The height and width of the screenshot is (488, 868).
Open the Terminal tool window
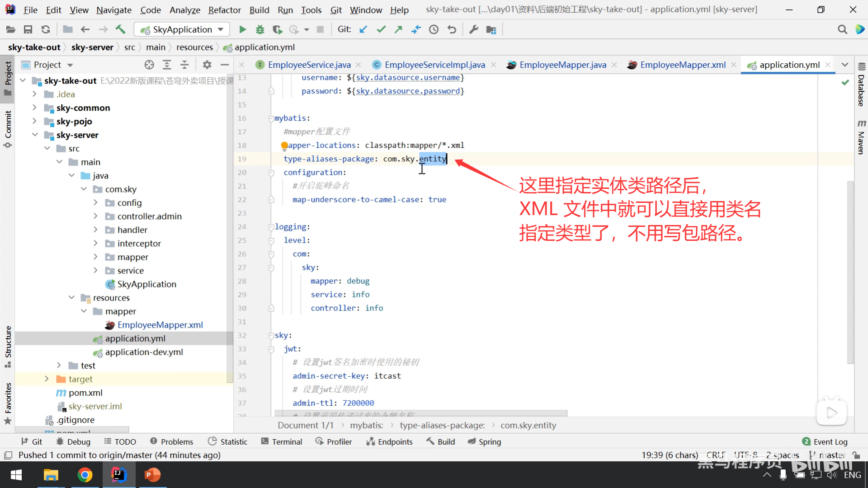pos(282,441)
